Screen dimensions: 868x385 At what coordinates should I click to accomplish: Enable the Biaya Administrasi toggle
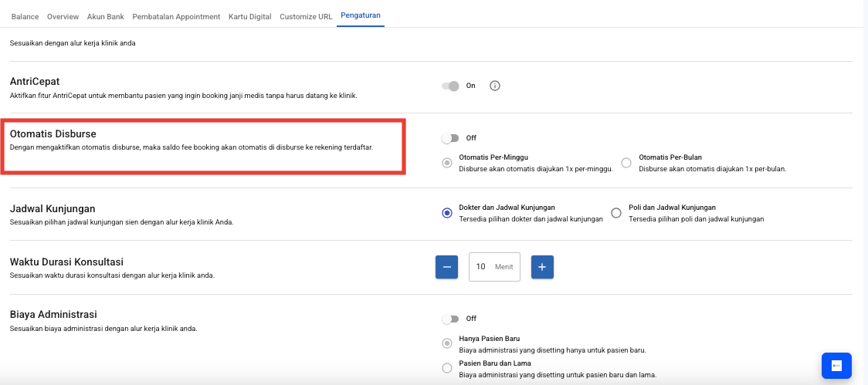click(x=449, y=319)
